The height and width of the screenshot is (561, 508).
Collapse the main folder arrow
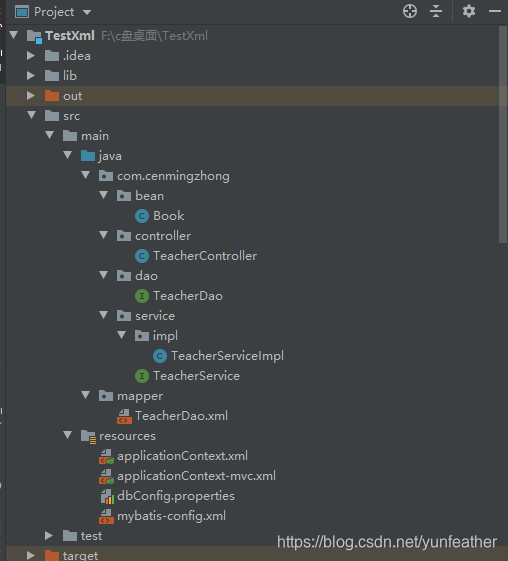coord(50,135)
